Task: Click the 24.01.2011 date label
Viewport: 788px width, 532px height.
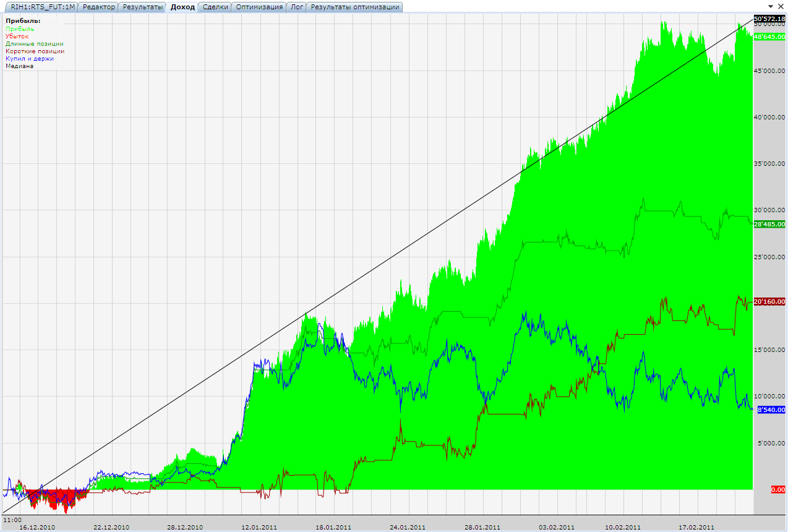Action: tap(408, 528)
